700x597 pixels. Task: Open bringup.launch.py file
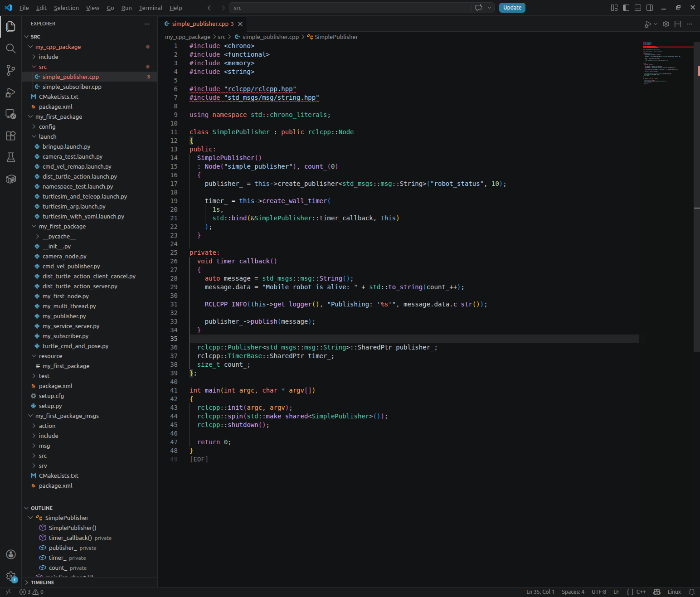pyautogui.click(x=66, y=146)
